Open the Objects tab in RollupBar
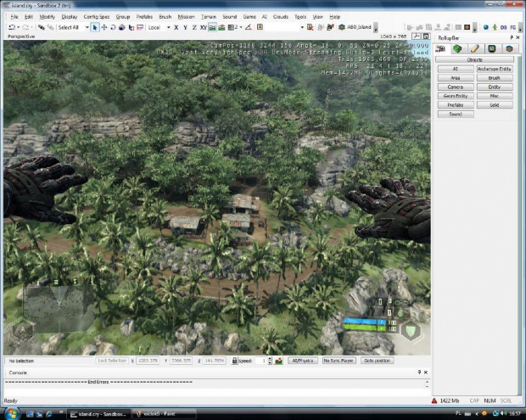Viewport: 526px width, 420px height. [442, 48]
